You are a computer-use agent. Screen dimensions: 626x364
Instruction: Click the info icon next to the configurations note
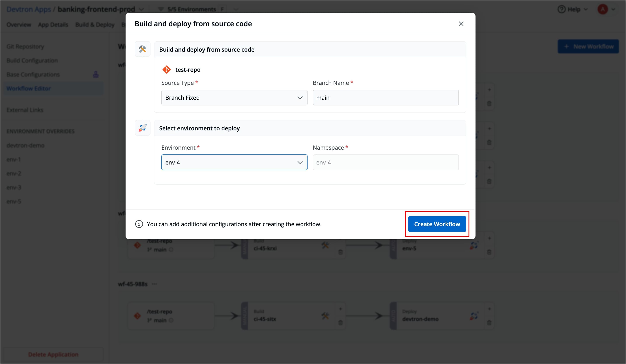[139, 224]
